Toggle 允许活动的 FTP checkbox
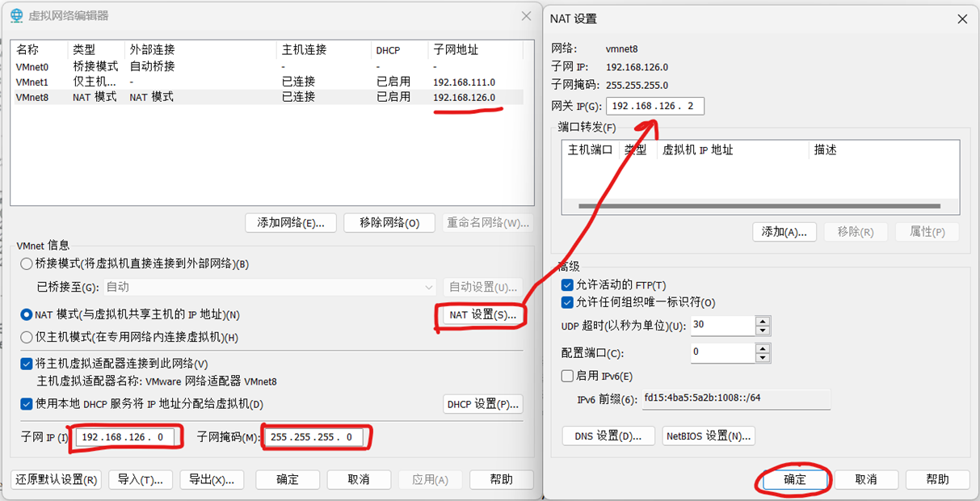This screenshot has height=501, width=980. (567, 285)
